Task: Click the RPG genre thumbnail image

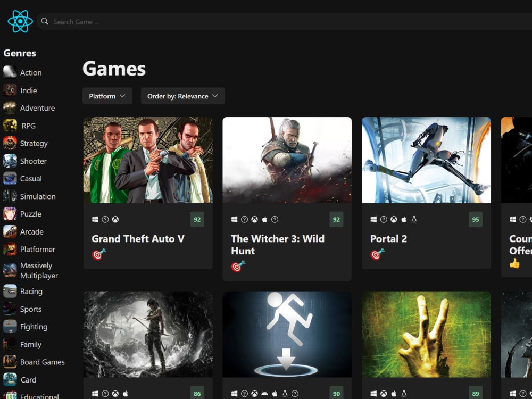Action: click(x=10, y=125)
